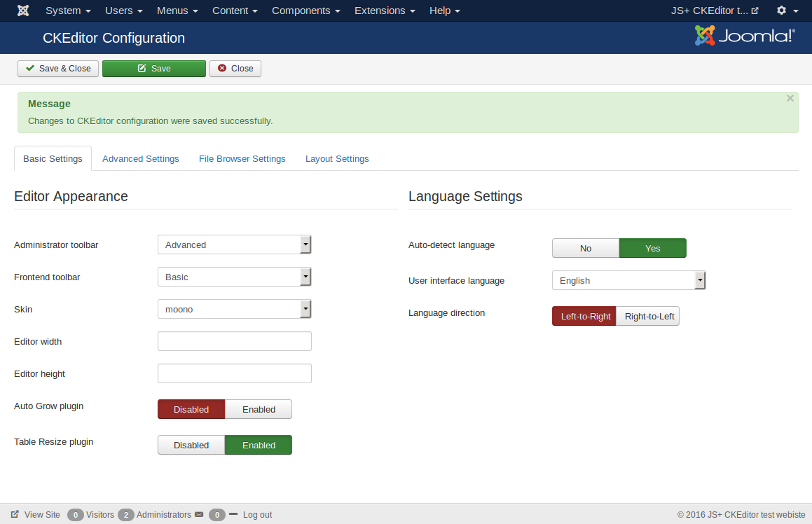Focus the Editor width input field
Screen dimensions: 812x524
click(x=235, y=341)
